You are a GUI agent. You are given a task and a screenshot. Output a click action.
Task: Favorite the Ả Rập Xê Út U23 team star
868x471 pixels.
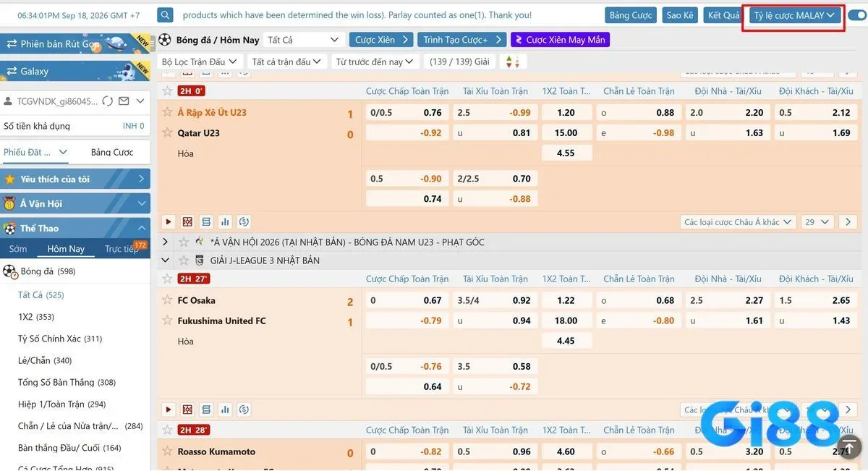168,113
